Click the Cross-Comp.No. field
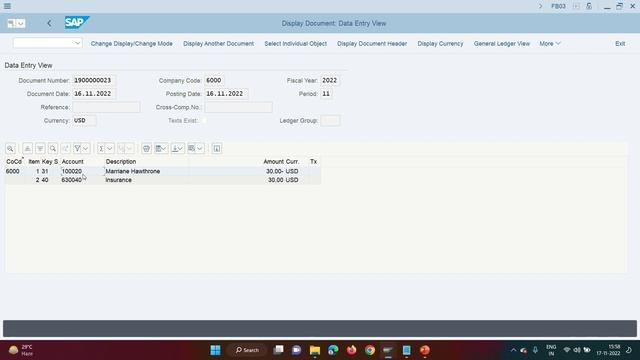 click(238, 107)
